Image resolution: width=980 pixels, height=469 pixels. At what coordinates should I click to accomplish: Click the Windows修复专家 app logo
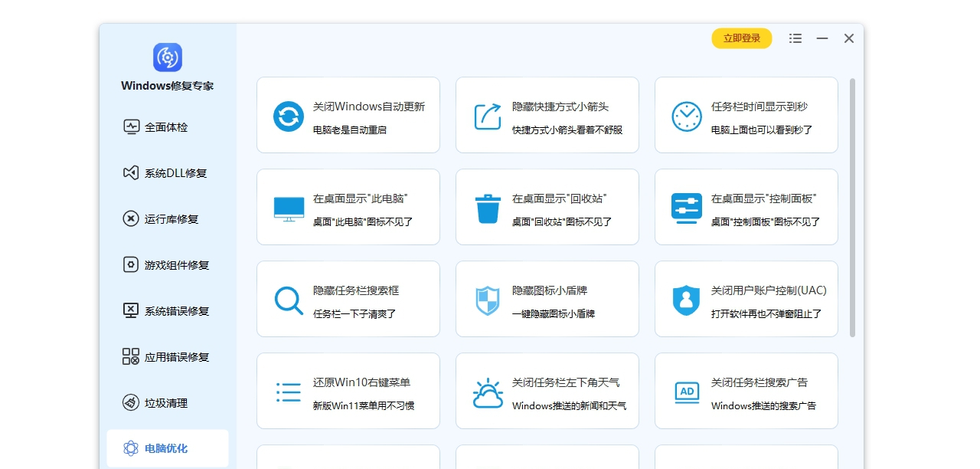click(x=166, y=57)
